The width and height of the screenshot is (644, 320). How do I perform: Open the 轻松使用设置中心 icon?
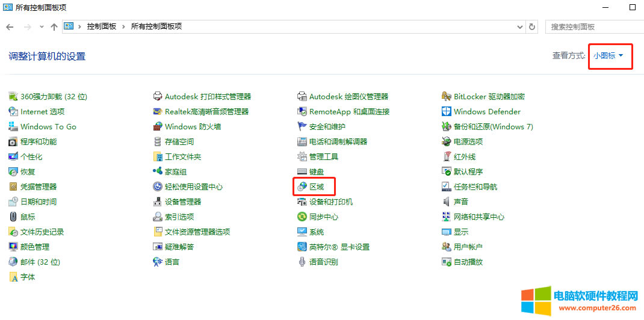click(x=158, y=187)
